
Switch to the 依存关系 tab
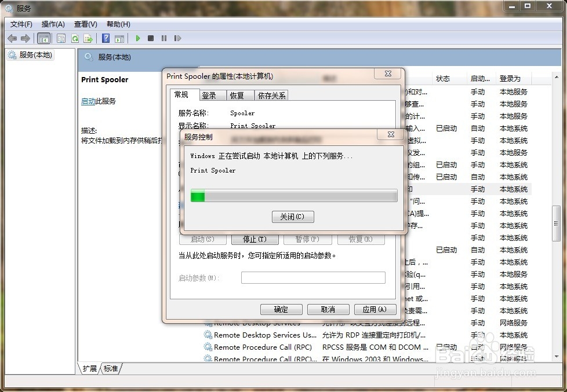[x=271, y=96]
